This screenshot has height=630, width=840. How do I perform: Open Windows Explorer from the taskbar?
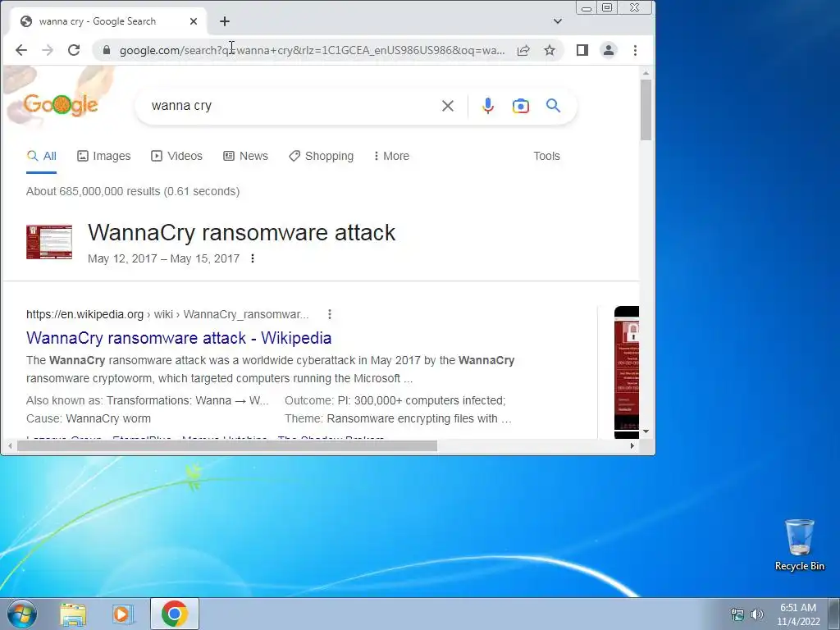[x=73, y=614]
